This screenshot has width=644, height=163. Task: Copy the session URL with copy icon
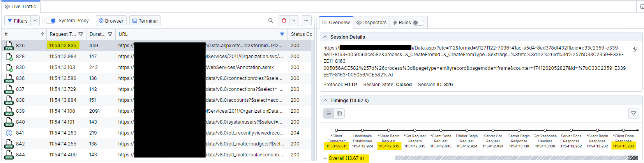(635, 49)
